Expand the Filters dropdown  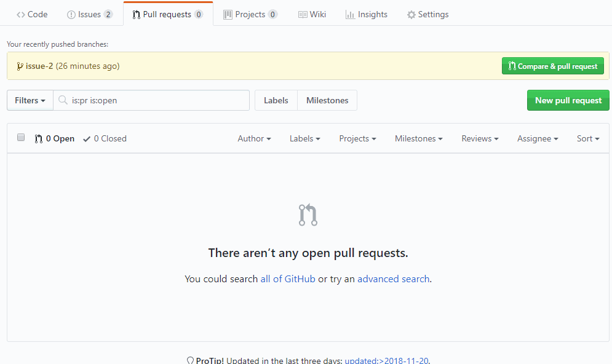click(x=30, y=100)
